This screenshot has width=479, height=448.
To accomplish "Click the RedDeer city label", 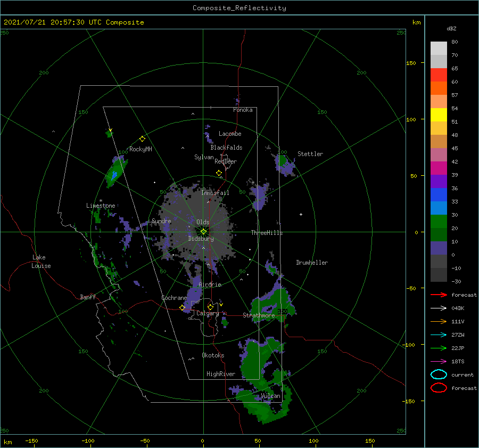I will [226, 161].
